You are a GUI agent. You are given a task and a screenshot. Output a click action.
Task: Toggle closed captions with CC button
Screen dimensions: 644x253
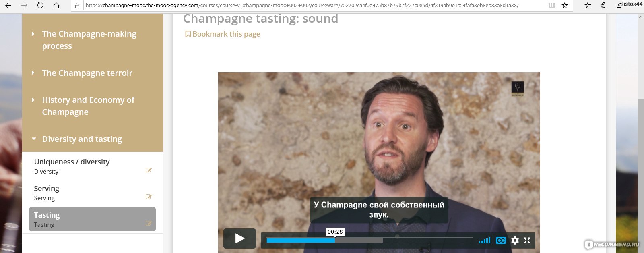click(x=501, y=241)
